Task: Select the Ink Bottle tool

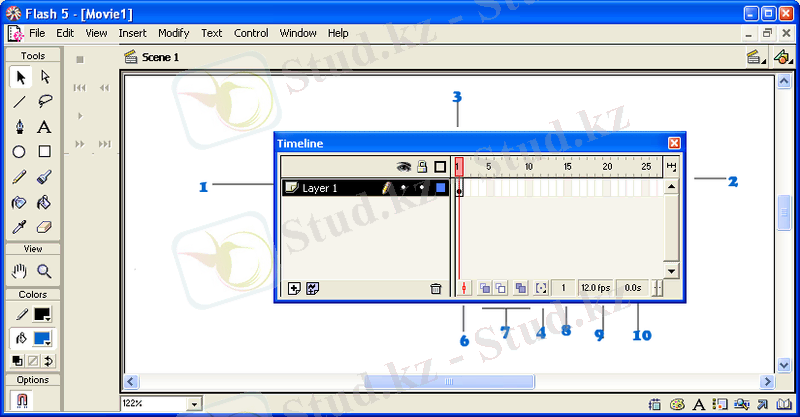Action: click(19, 203)
